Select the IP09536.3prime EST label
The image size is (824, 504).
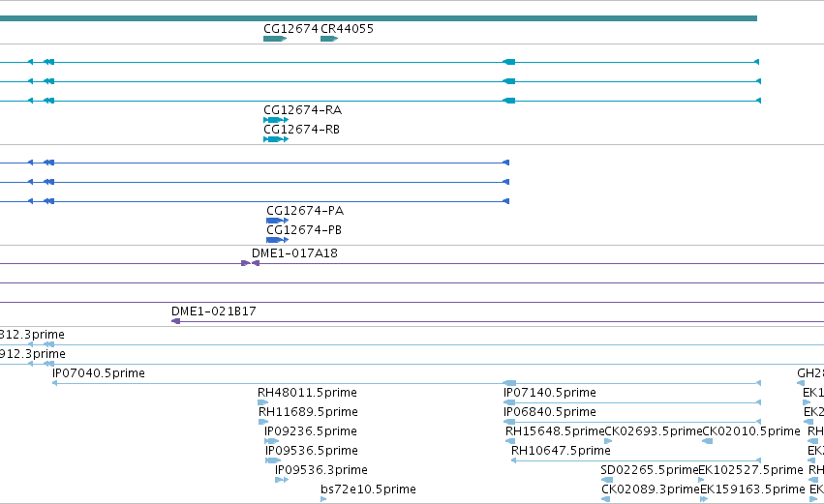(321, 470)
